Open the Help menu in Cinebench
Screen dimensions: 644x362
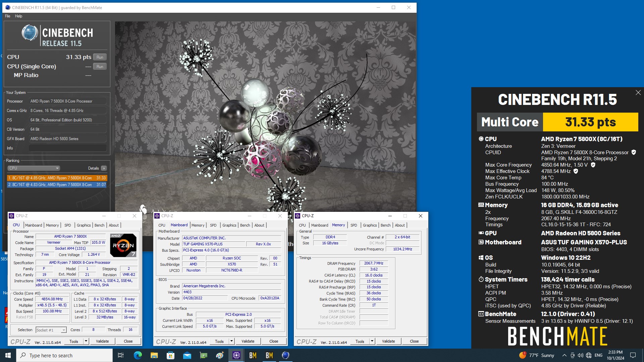point(18,16)
